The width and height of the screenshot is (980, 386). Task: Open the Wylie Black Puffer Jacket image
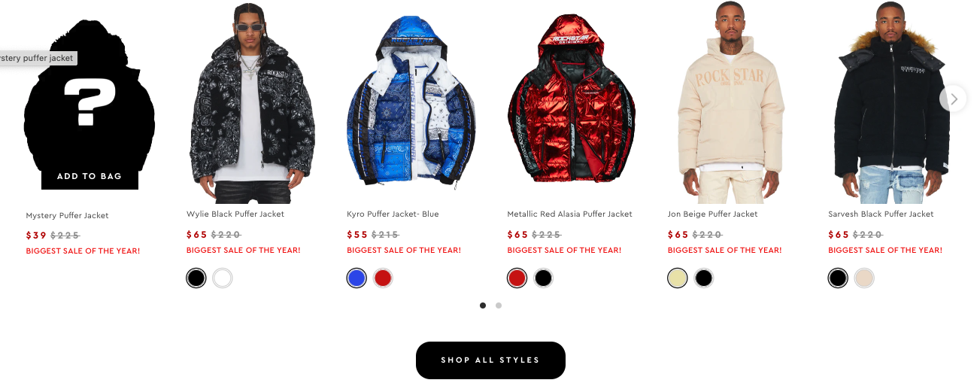point(250,102)
